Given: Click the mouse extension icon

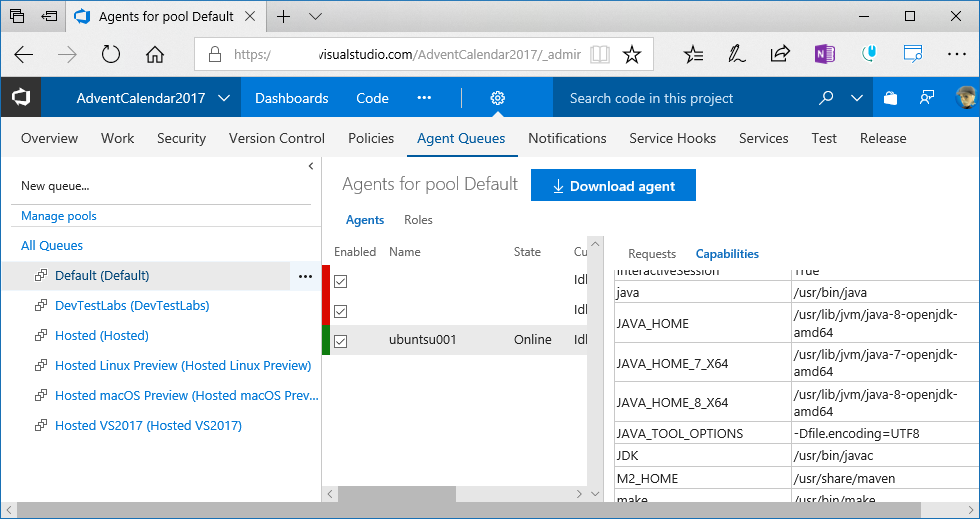Looking at the screenshot, I should click(x=868, y=54).
